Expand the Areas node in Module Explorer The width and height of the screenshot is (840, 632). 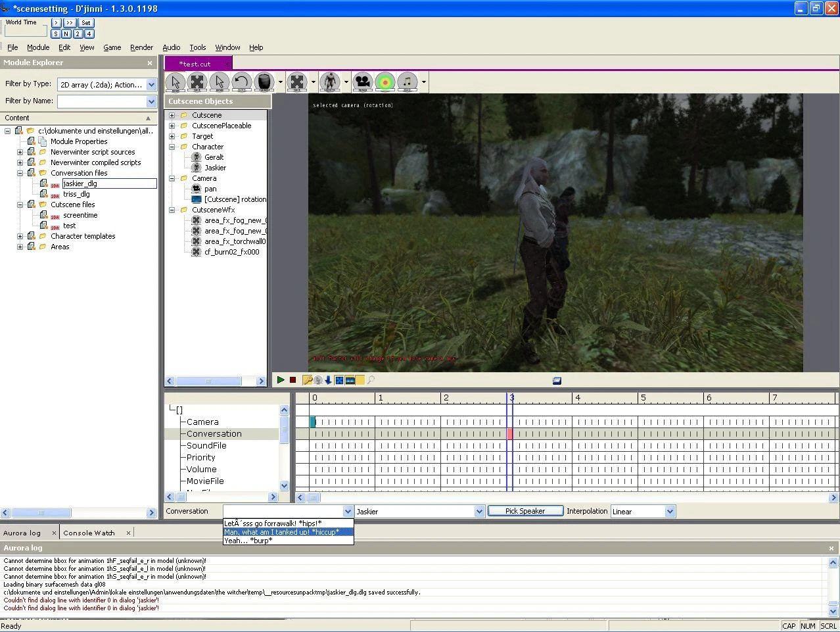20,247
